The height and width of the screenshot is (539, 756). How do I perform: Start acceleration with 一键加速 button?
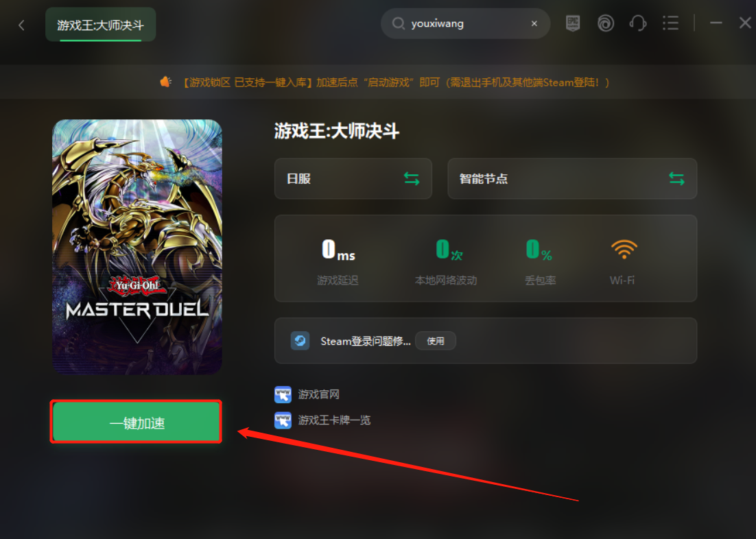coord(137,422)
